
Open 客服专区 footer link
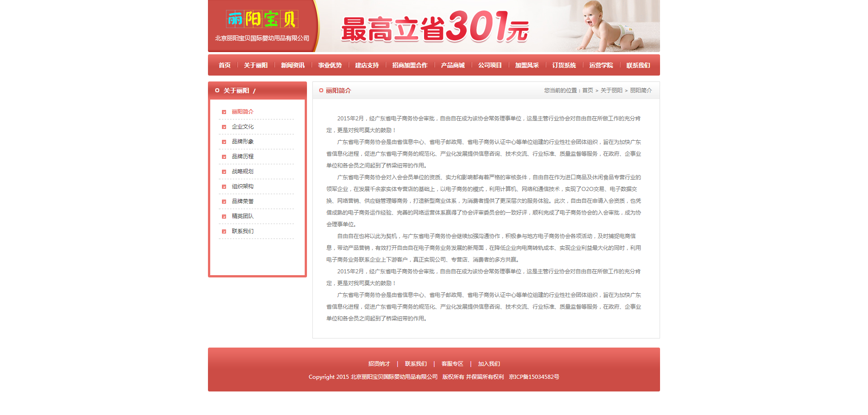tap(452, 364)
